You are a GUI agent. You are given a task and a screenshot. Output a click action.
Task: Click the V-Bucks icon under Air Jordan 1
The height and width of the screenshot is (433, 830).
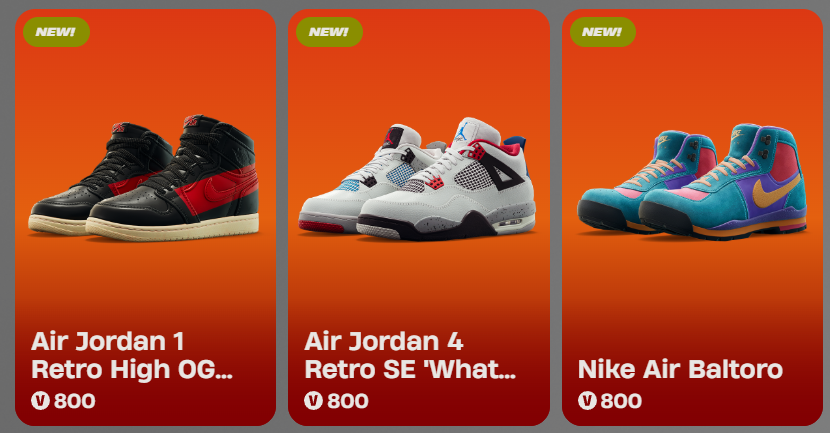(x=40, y=401)
